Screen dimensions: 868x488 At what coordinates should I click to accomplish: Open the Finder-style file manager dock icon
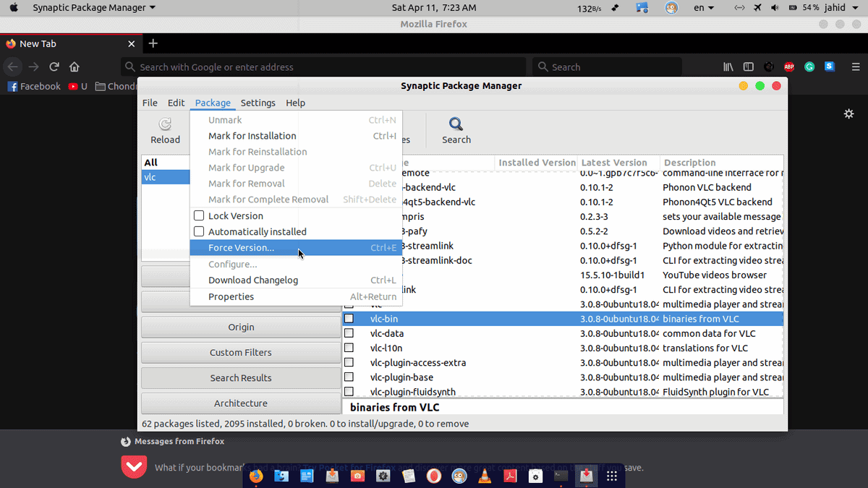281,476
